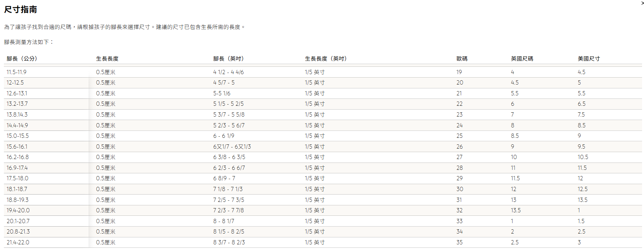Click the 英國尺碼 column header

point(522,59)
